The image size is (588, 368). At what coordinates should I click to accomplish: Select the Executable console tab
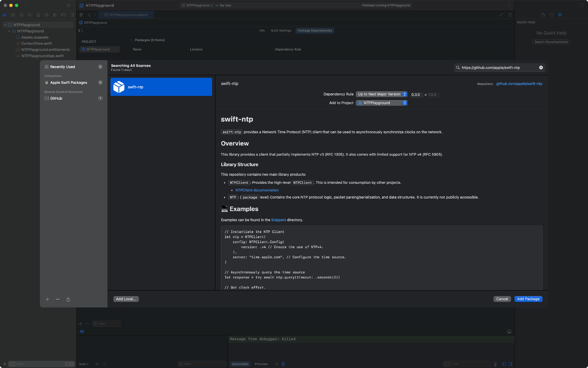[x=240, y=364]
